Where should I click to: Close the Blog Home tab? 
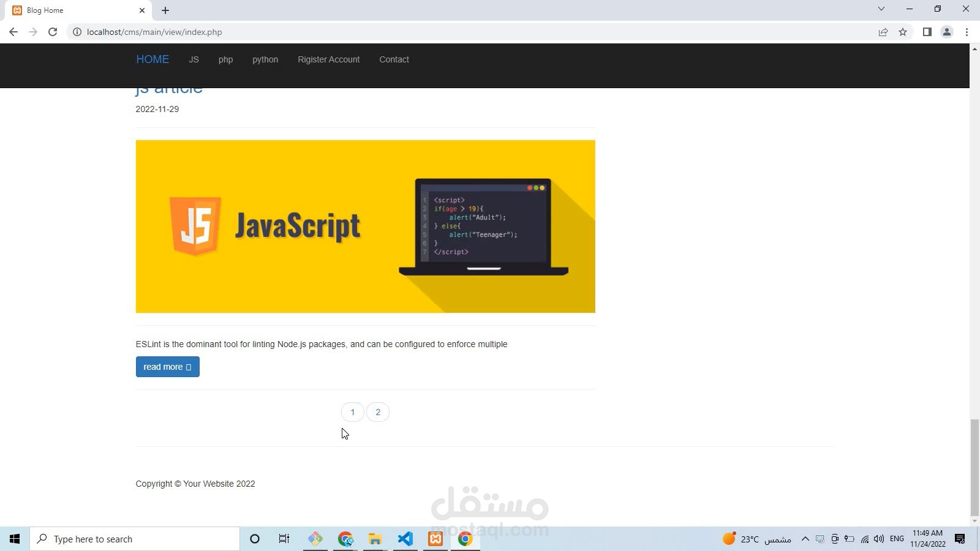pyautogui.click(x=142, y=10)
